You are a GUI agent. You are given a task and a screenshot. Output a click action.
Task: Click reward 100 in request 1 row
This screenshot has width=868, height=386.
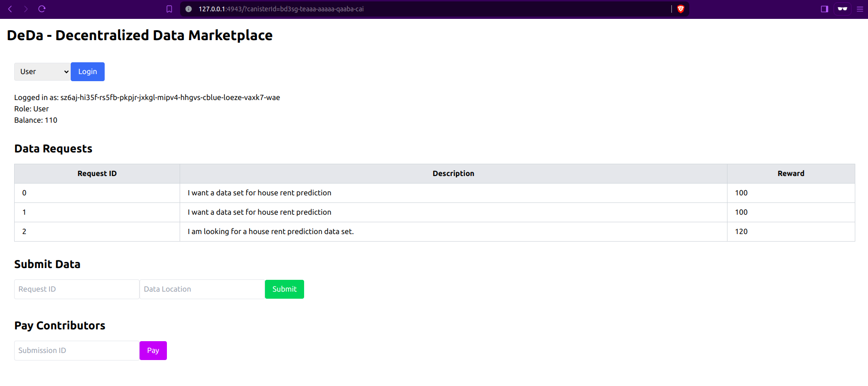point(791,212)
